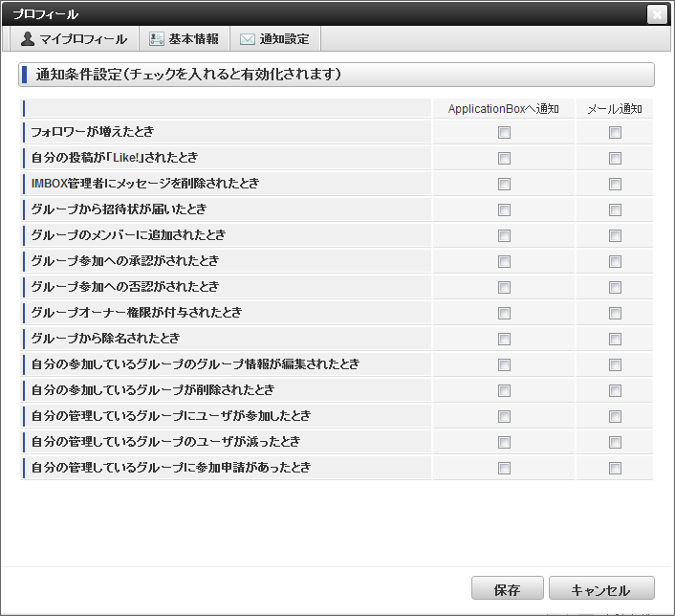Tick ApplicationBox for グループオーナー権限が付与されたとき
675x616 pixels.
click(504, 313)
